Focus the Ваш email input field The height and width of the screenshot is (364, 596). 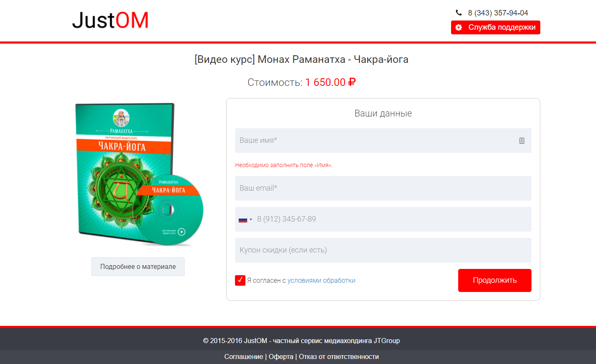[x=383, y=188]
